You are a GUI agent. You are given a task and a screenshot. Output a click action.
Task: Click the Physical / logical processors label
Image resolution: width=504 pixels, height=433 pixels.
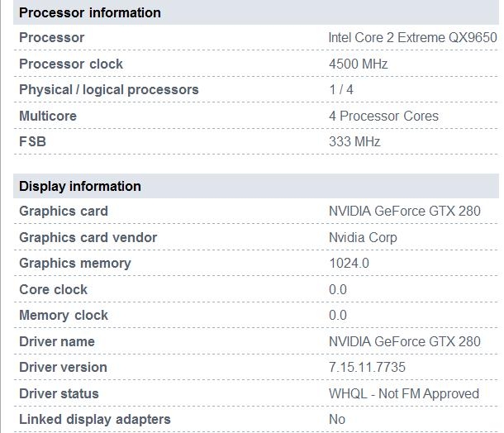click(109, 89)
